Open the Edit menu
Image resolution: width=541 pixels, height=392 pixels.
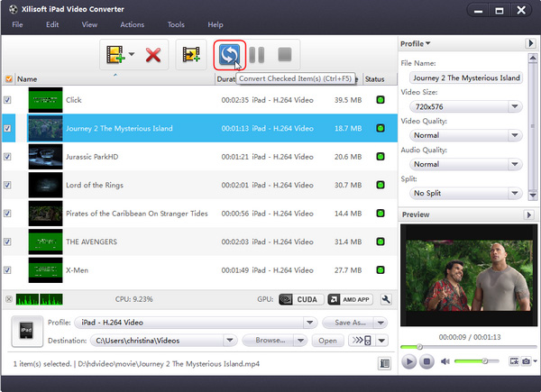click(x=52, y=24)
